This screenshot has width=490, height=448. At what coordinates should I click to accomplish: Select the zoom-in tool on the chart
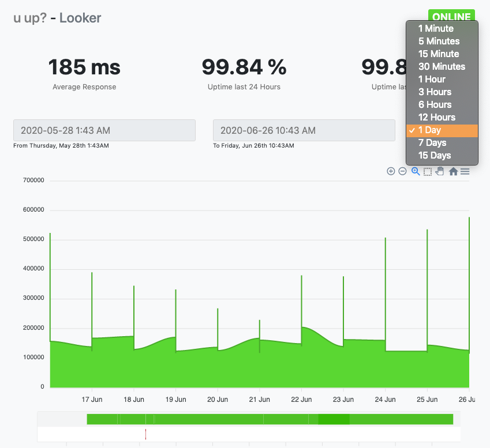coord(391,171)
